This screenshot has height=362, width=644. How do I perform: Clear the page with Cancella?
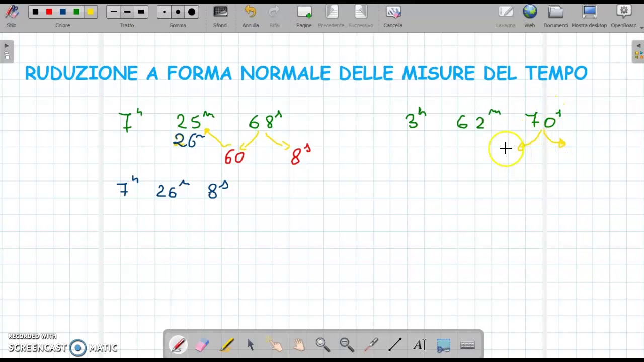(x=393, y=16)
